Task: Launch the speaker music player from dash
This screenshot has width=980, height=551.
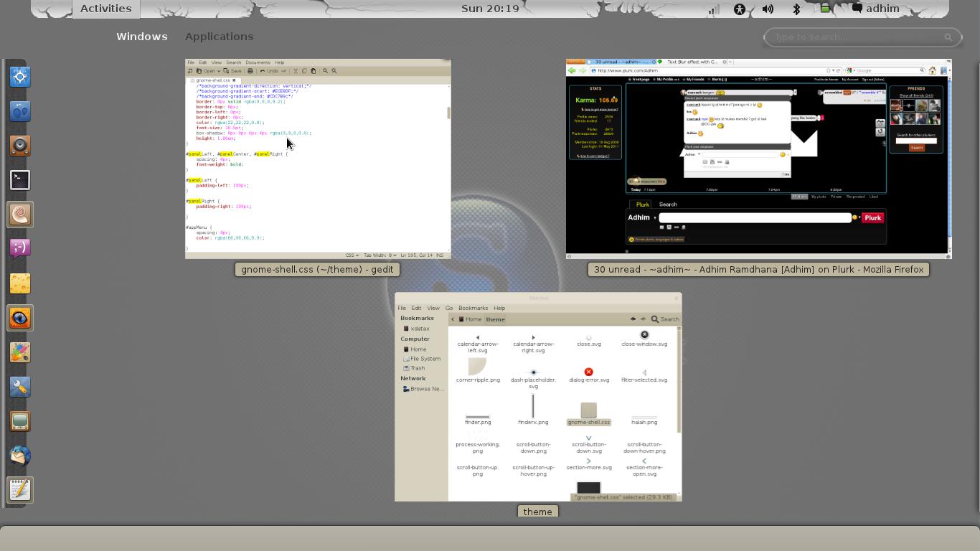Action: [x=20, y=146]
